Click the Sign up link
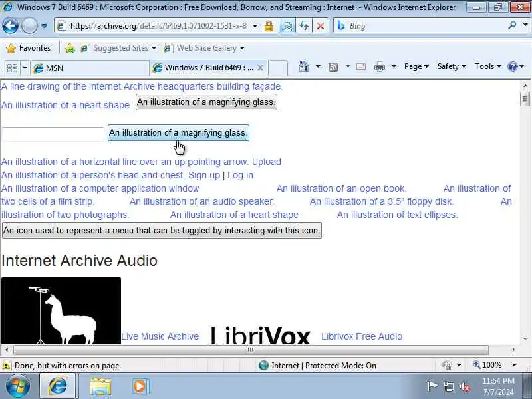Viewport: 532px width, 399px height. point(204,175)
